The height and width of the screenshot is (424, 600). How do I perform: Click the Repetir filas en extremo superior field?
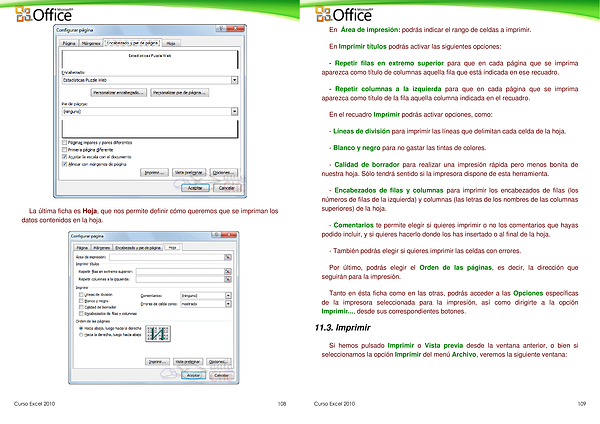tap(180, 271)
